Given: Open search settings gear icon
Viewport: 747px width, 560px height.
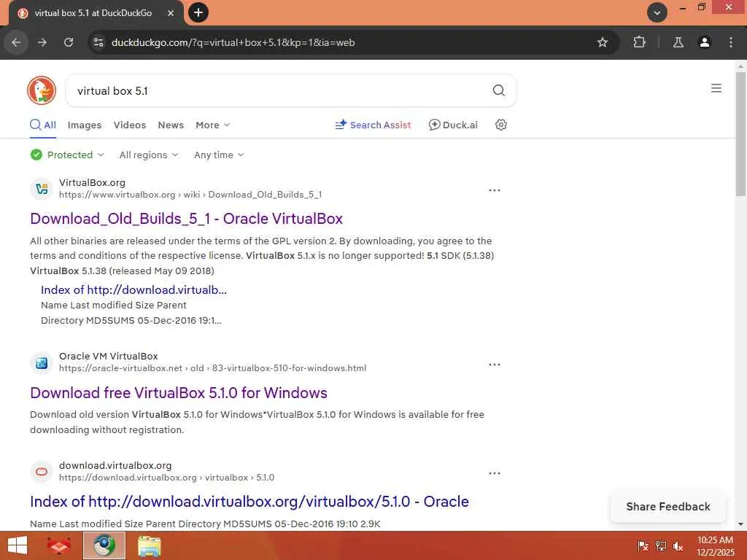Looking at the screenshot, I should (x=500, y=125).
